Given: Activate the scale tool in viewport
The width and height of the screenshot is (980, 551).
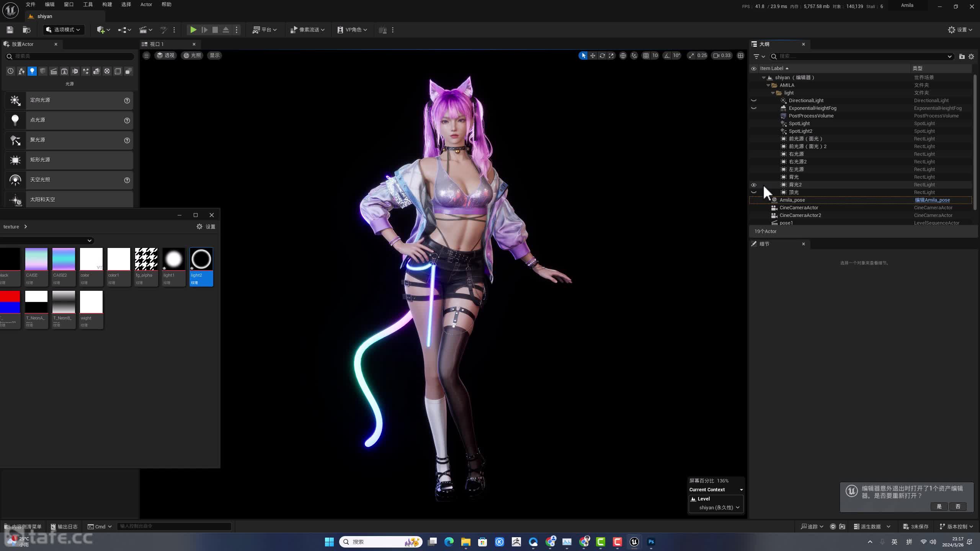Looking at the screenshot, I should [x=611, y=55].
